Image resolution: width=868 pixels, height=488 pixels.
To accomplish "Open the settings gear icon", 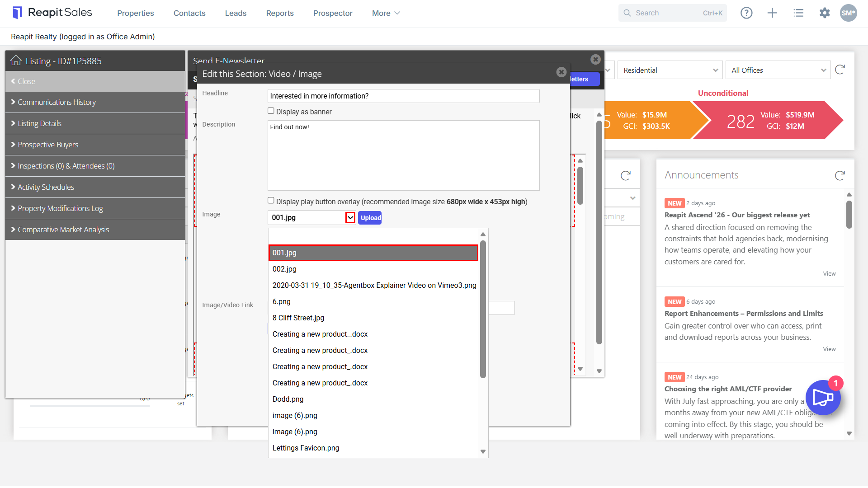I will pos(825,13).
